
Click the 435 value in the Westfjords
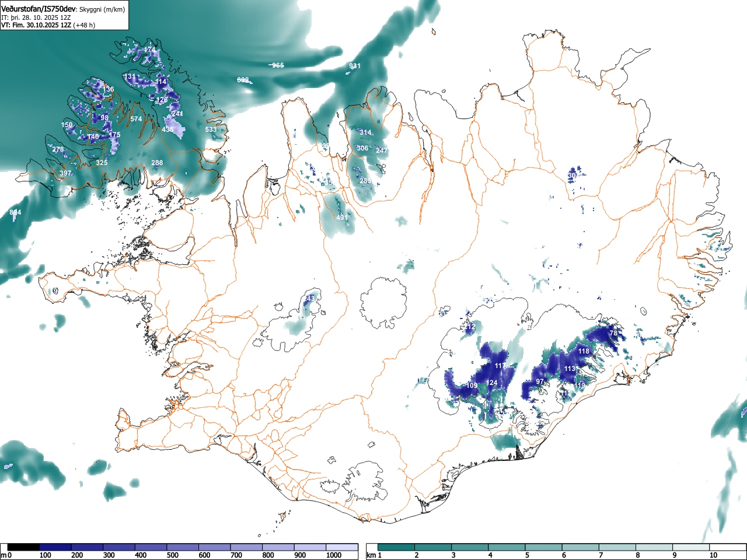click(x=167, y=129)
